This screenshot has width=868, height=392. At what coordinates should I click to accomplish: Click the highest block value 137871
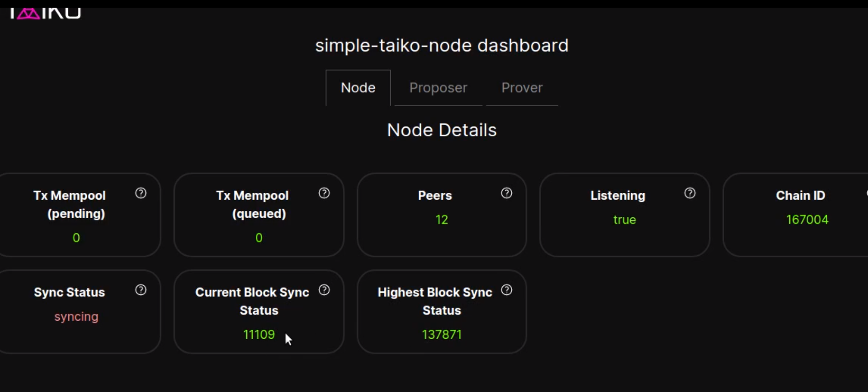tap(442, 334)
